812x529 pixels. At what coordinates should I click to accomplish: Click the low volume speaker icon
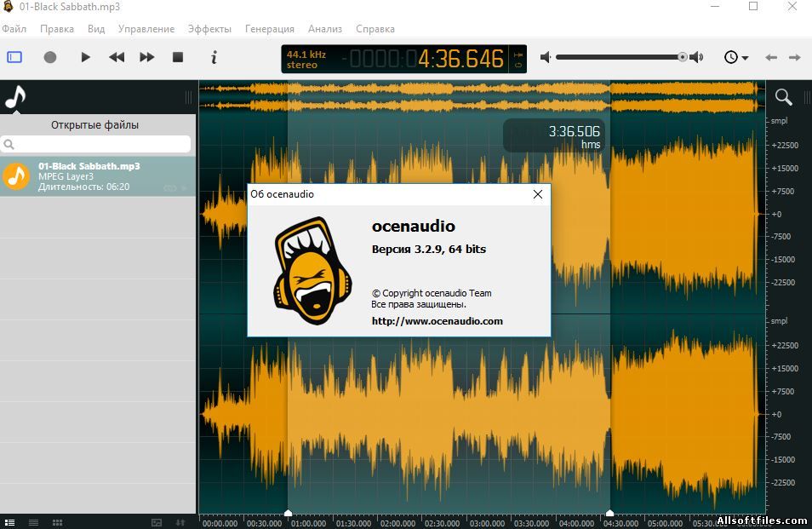546,57
